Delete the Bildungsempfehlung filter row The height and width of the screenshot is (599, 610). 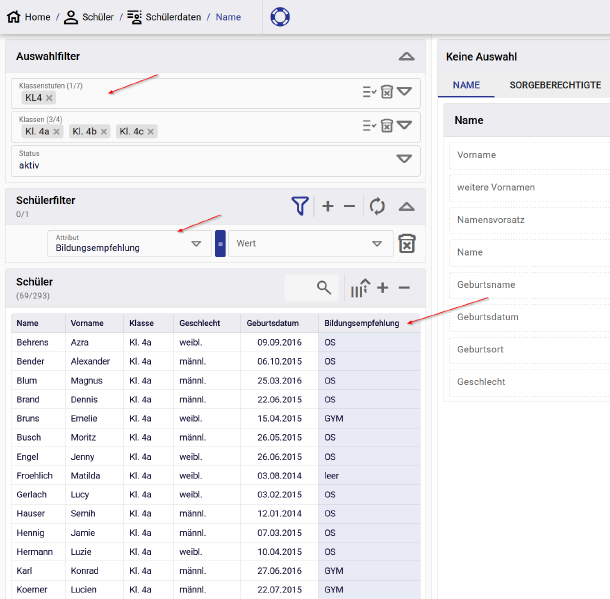pyautogui.click(x=407, y=244)
